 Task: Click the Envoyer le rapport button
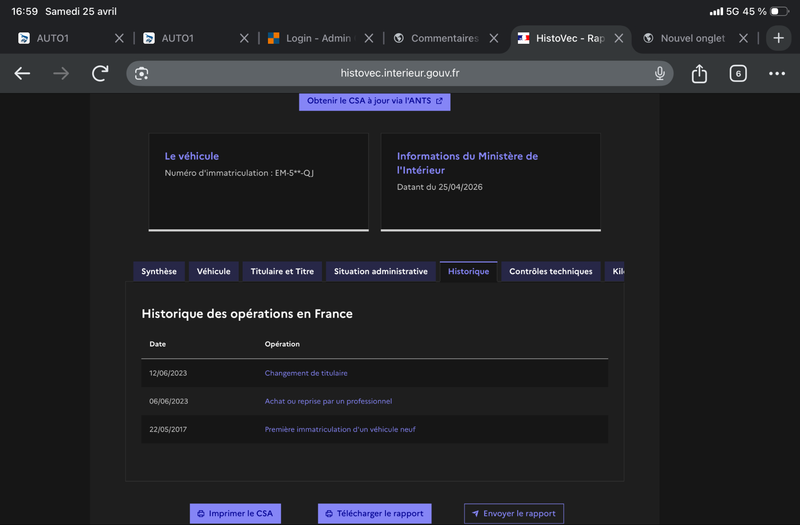coord(513,513)
